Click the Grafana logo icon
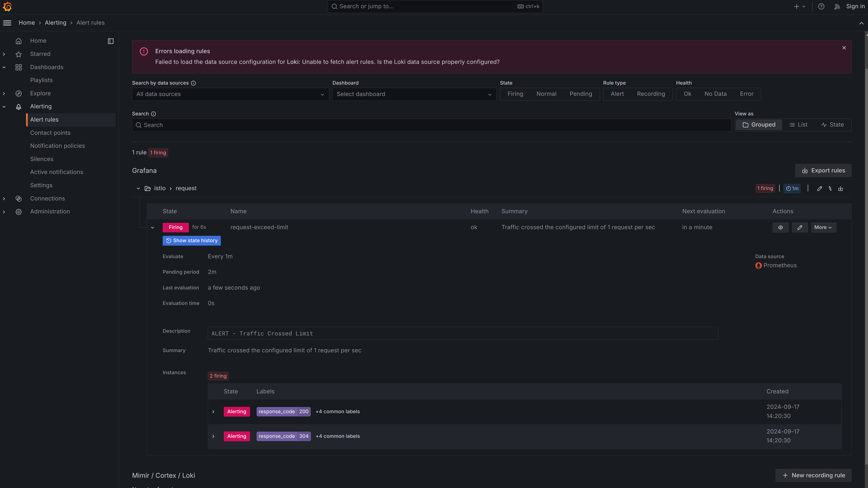This screenshot has width=868, height=488. pos(7,6)
